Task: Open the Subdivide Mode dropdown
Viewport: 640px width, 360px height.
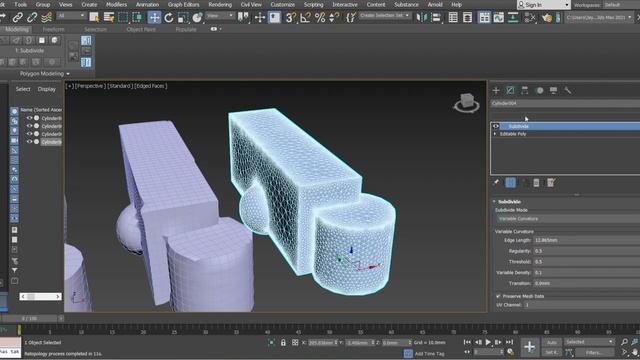Action: click(568, 219)
